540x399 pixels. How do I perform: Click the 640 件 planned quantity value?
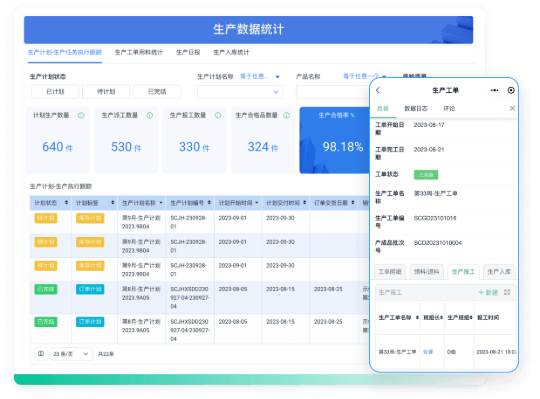click(58, 147)
